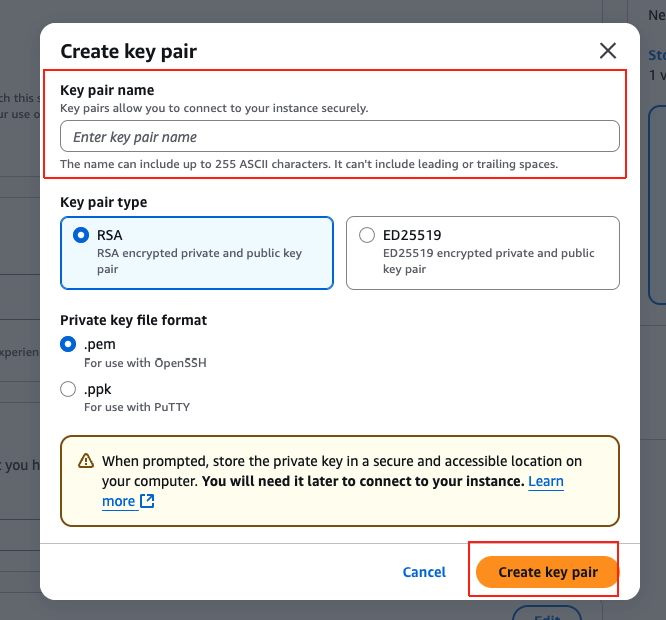Select the .pem private key format
Screen dimensions: 666x620
tap(68, 344)
